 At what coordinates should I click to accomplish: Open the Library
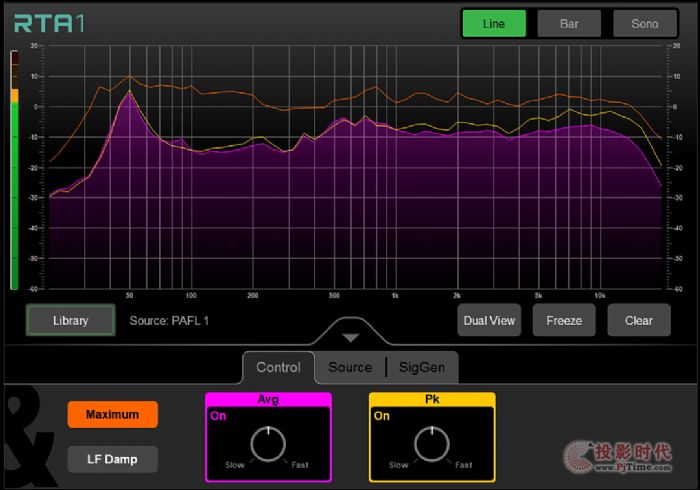[x=71, y=321]
